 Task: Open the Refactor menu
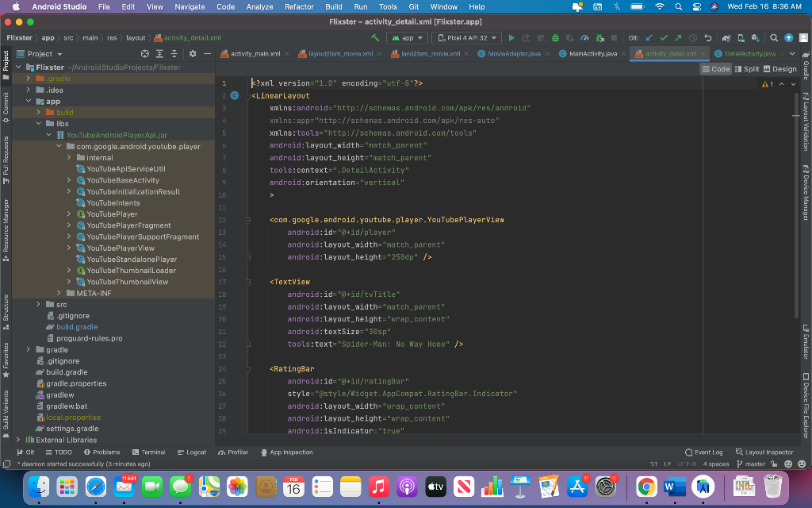(299, 6)
